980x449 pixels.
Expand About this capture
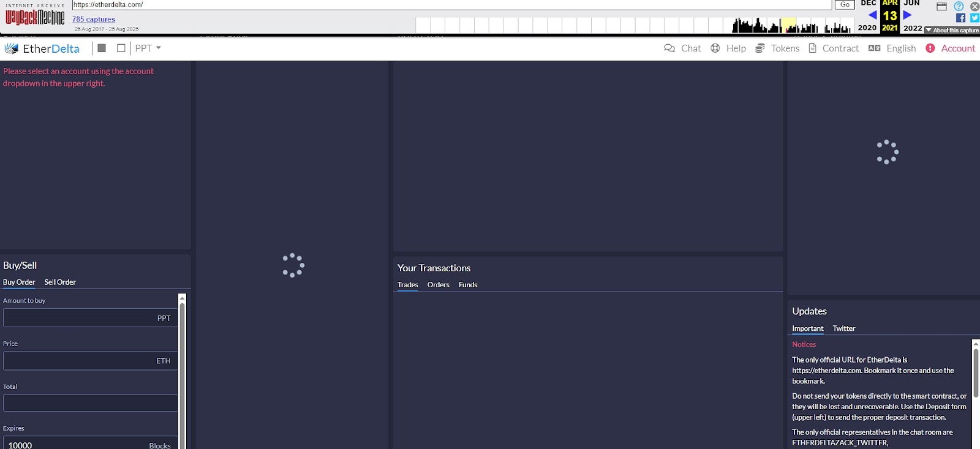click(952, 30)
